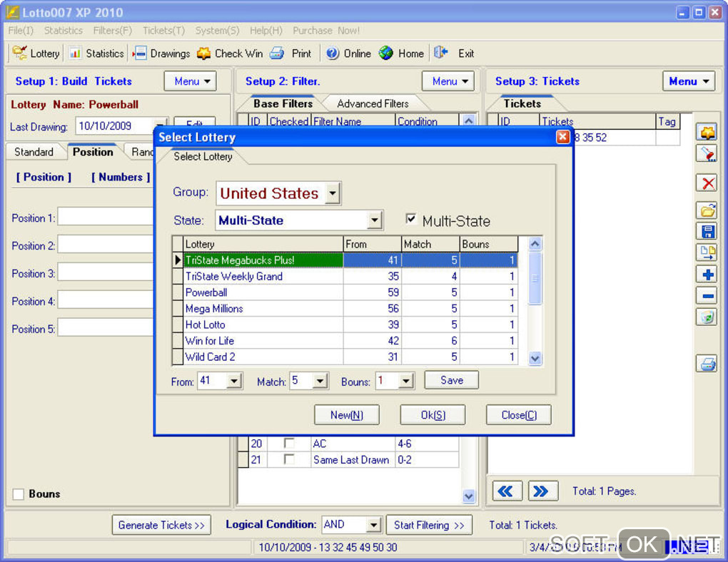This screenshot has height=562, width=728.
Task: Click the blue minus remove icon
Action: (707, 295)
